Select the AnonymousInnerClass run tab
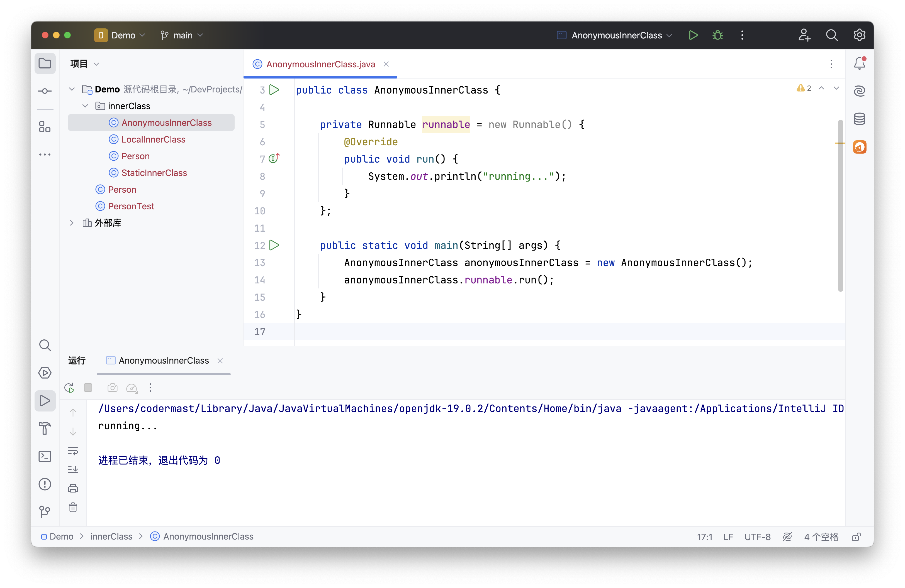 (164, 361)
